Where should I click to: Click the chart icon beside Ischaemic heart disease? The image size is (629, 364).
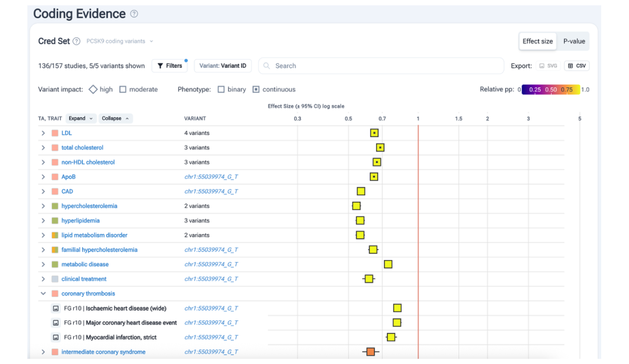56,309
